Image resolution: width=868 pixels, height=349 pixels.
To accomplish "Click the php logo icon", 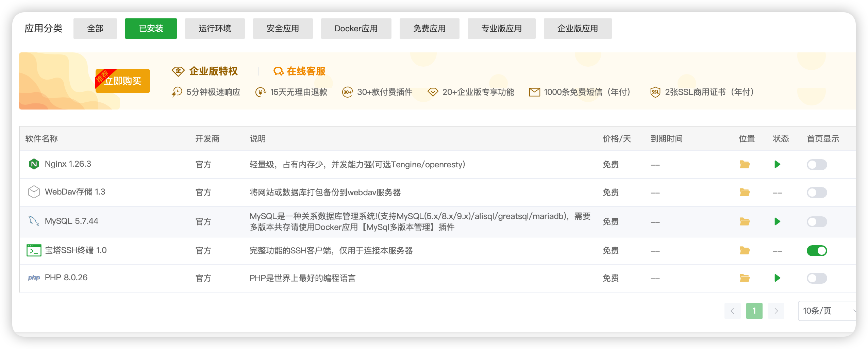I will click(34, 278).
